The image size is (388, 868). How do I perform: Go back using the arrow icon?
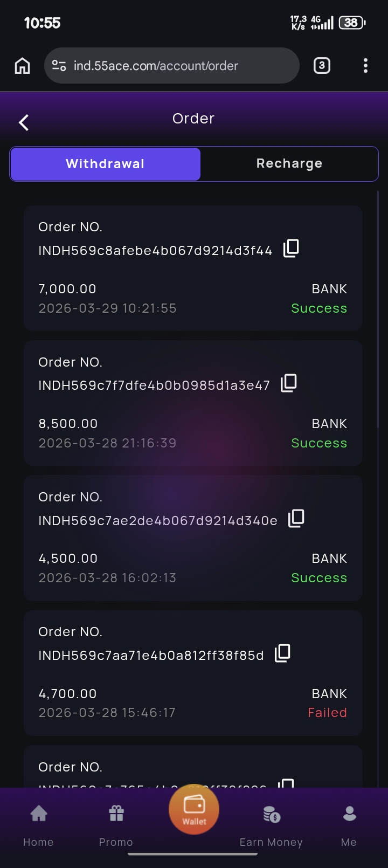click(24, 122)
